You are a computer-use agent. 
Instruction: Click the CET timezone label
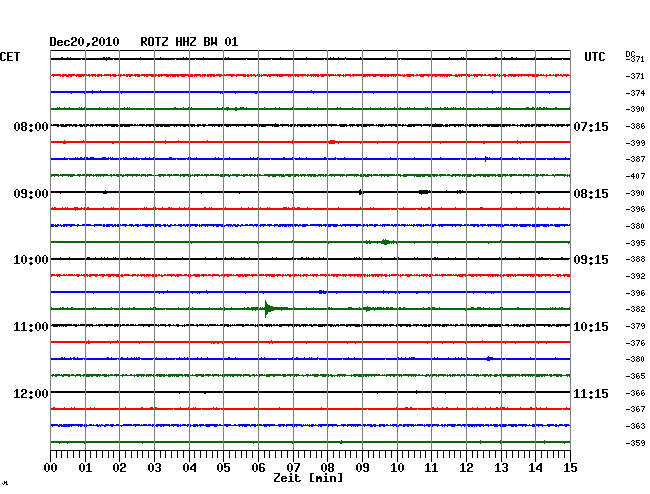pyautogui.click(x=10, y=57)
